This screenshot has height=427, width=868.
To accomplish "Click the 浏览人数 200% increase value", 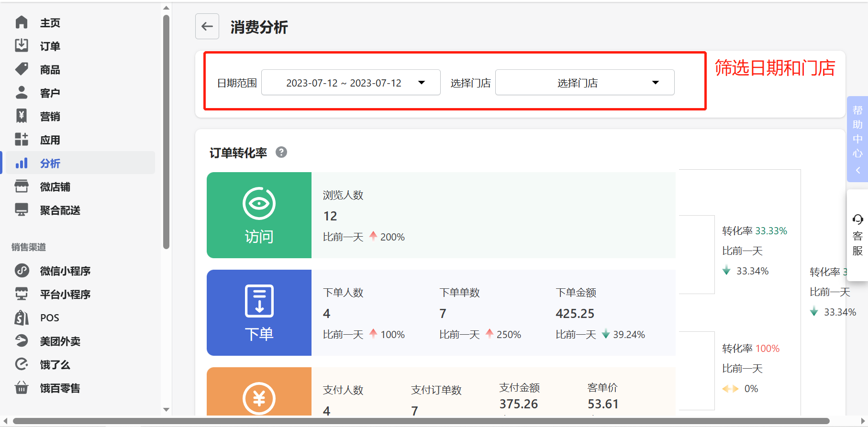I will pyautogui.click(x=392, y=237).
